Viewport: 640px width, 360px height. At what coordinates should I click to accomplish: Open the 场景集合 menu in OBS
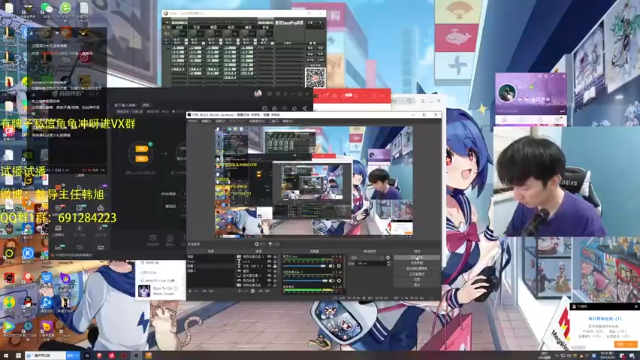tap(257, 121)
